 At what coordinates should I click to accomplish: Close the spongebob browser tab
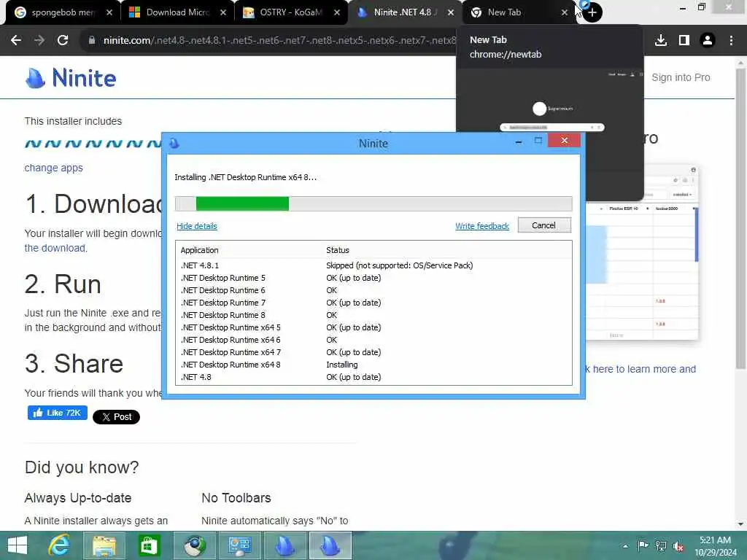click(109, 12)
